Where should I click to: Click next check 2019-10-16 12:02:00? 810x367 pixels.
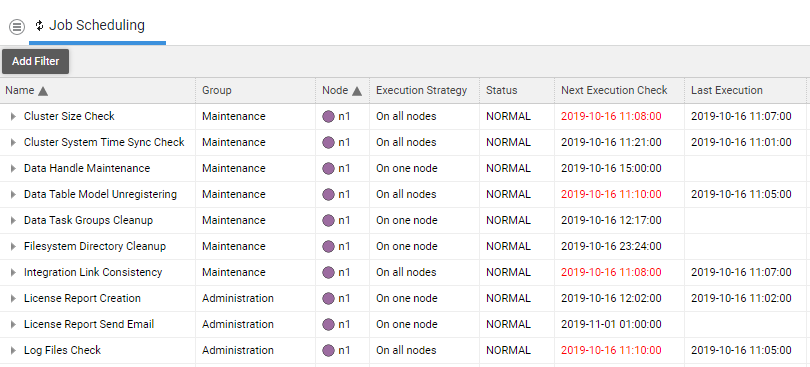[611, 298]
